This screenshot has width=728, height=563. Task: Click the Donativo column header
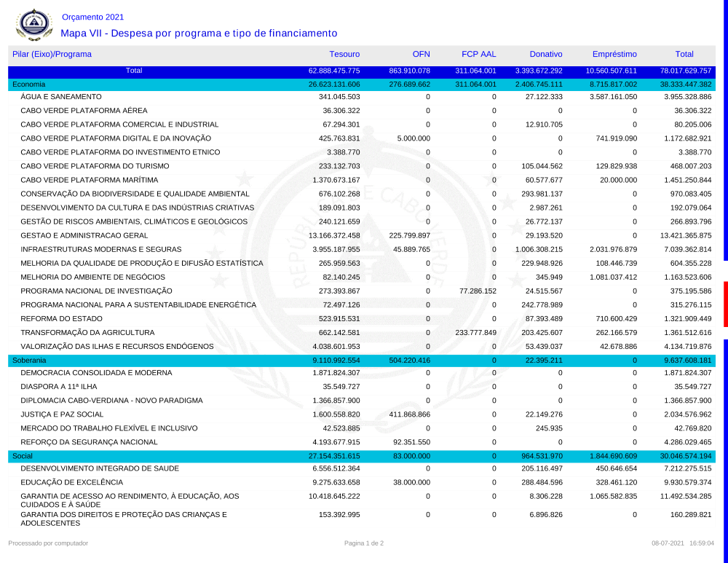[545, 54]
